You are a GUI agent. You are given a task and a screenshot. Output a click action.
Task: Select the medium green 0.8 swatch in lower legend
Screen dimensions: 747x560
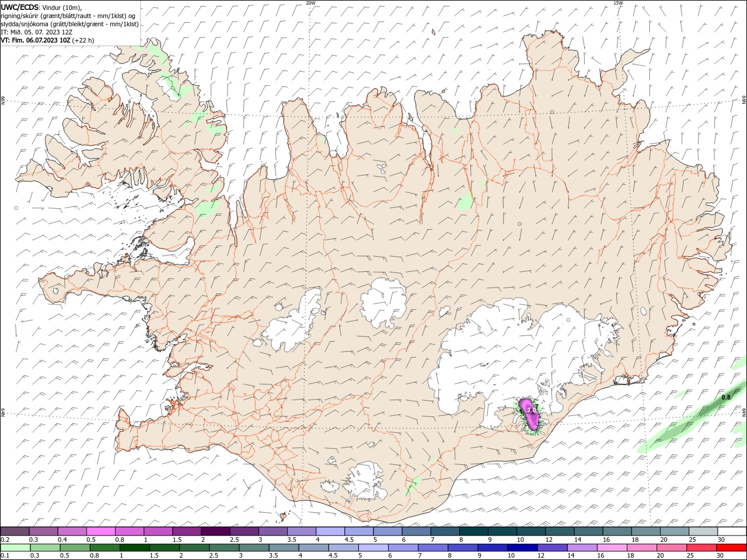(x=105, y=548)
